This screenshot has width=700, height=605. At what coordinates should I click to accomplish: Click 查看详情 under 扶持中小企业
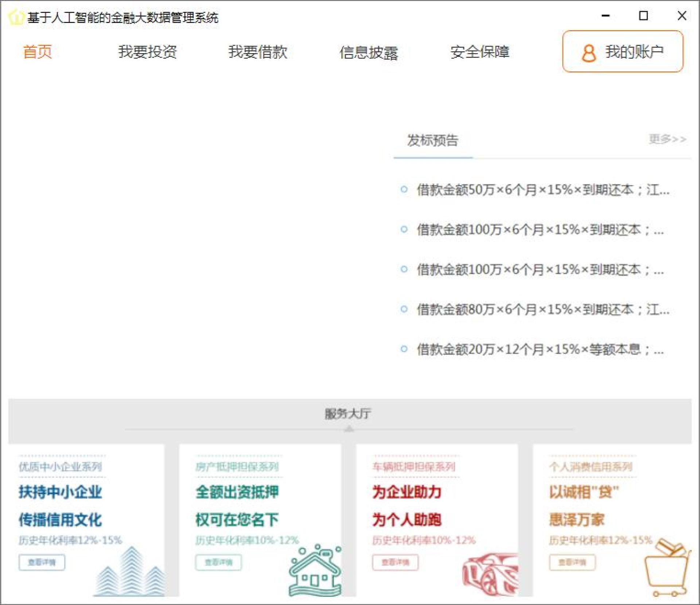pos(42,562)
